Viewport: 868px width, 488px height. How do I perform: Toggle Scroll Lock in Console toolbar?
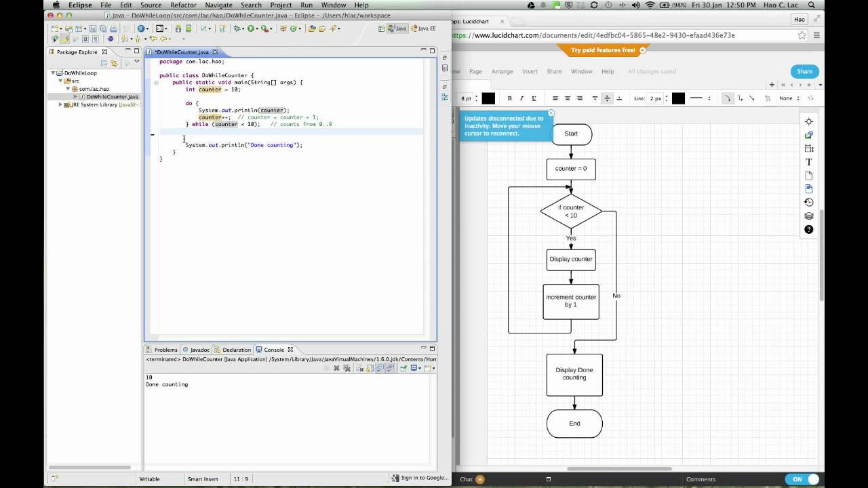[370, 368]
